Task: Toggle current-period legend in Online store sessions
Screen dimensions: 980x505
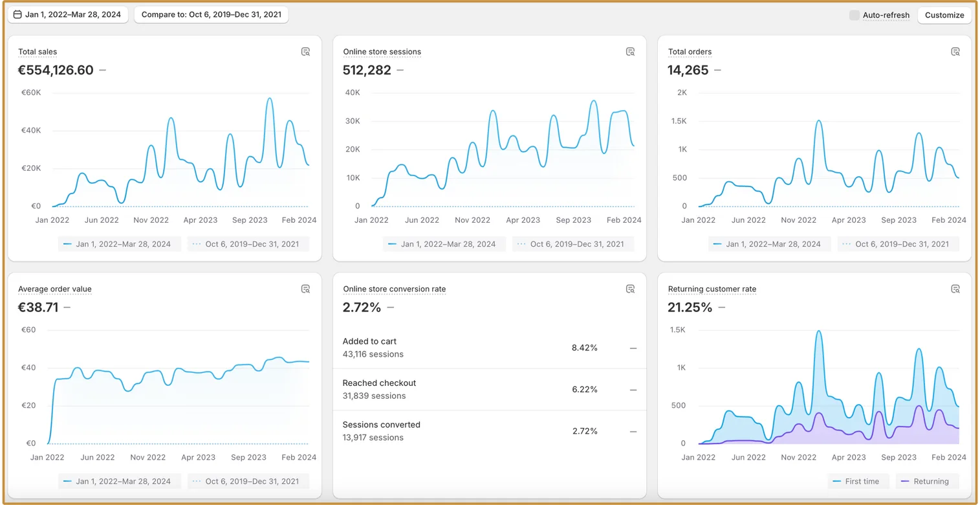Action: (444, 244)
